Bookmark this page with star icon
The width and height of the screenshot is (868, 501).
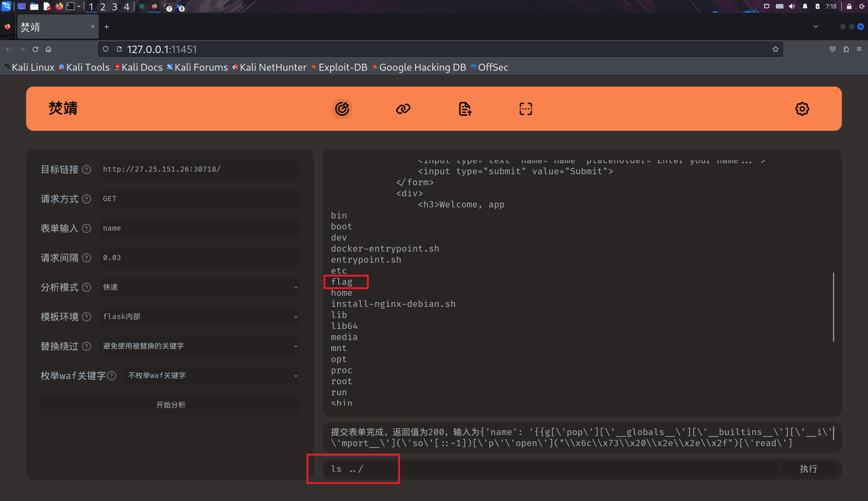point(776,49)
